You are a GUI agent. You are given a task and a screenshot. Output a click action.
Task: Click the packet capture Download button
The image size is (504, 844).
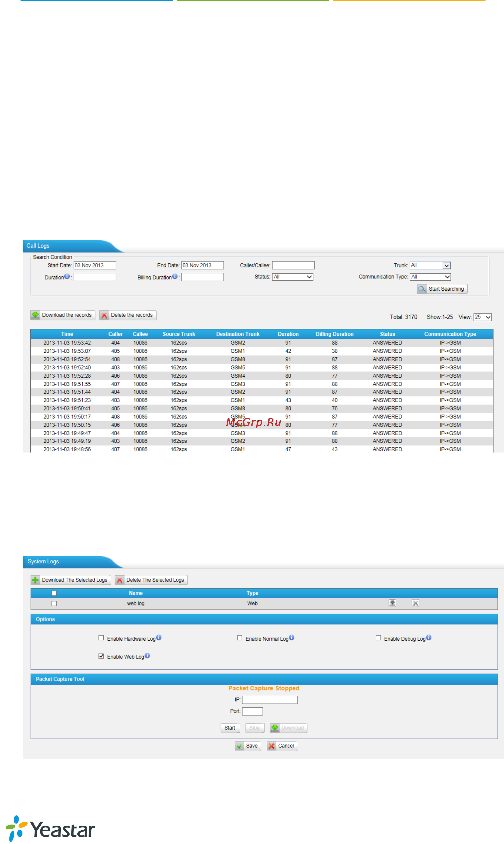click(288, 728)
